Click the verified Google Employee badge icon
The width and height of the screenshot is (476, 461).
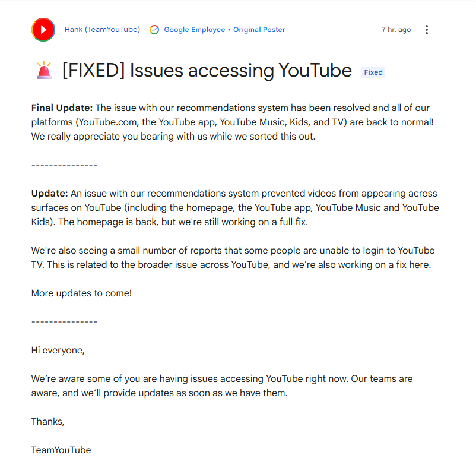point(154,29)
